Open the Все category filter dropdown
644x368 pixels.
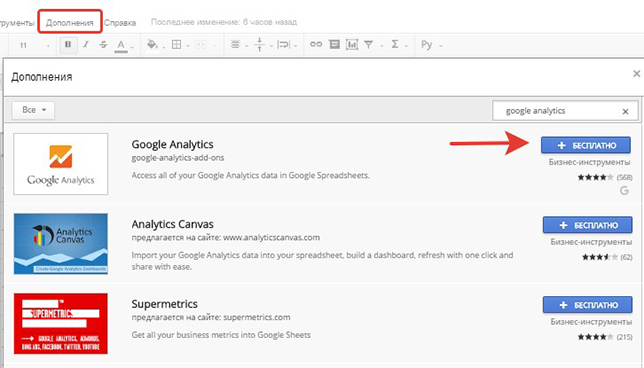pos(33,110)
